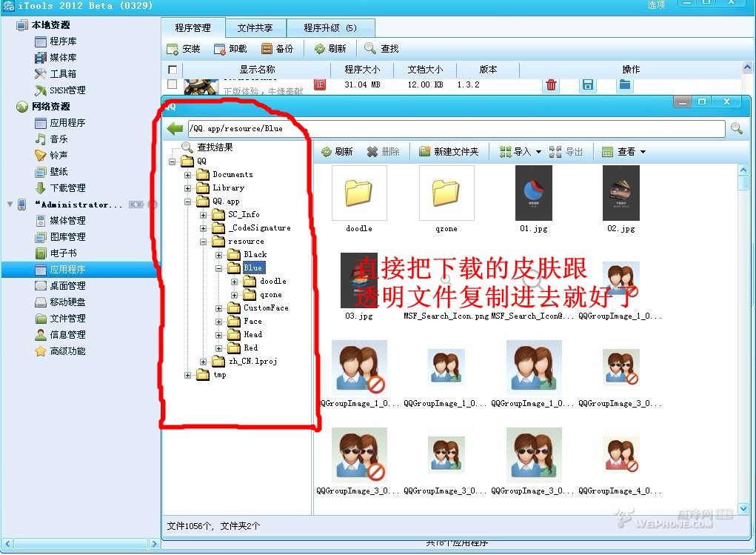
Task: Collapse the Administrator device node
Action: [x=10, y=205]
